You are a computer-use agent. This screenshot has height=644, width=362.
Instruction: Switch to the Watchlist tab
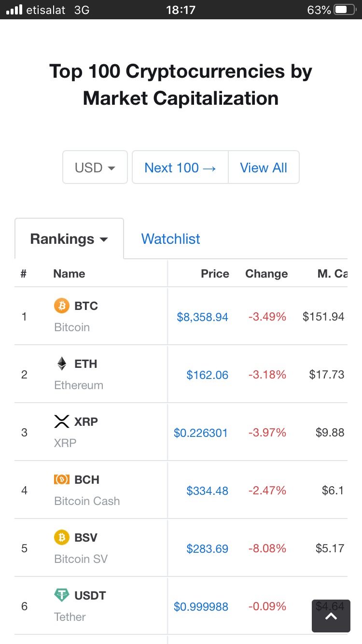(170, 239)
